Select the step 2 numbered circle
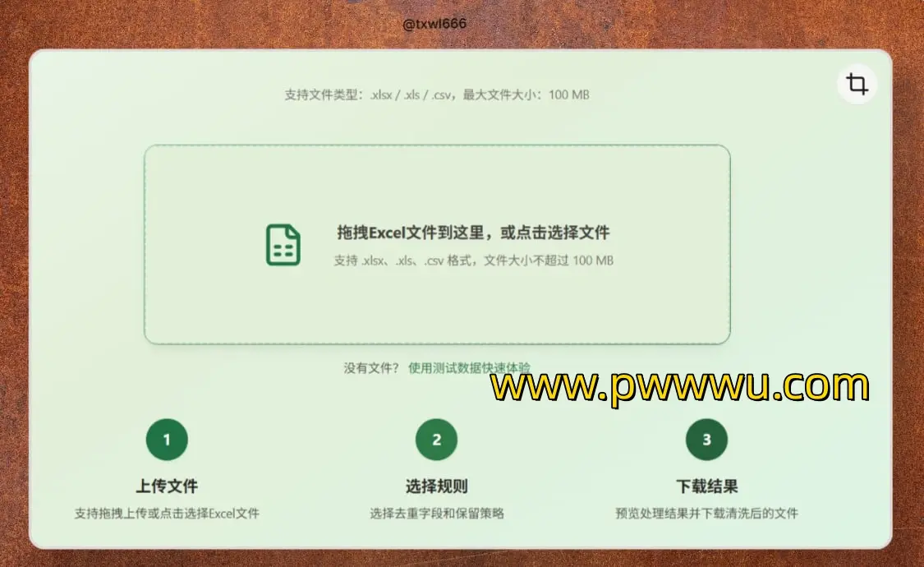 pyautogui.click(x=436, y=440)
